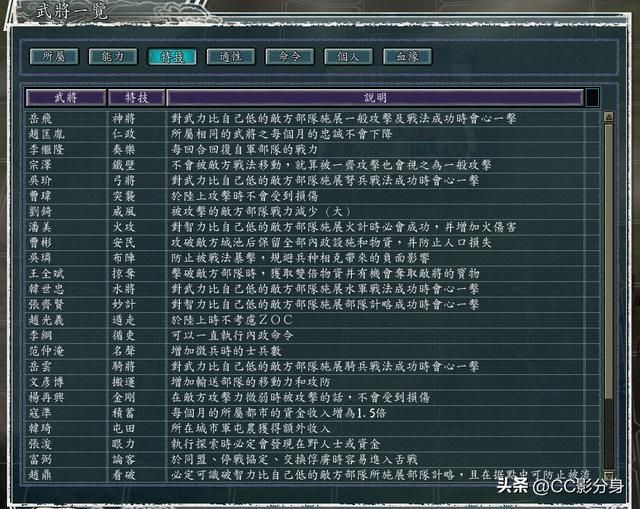The width and height of the screenshot is (640, 509).
Task: Sort by the 武將 column header
Action: click(66, 98)
